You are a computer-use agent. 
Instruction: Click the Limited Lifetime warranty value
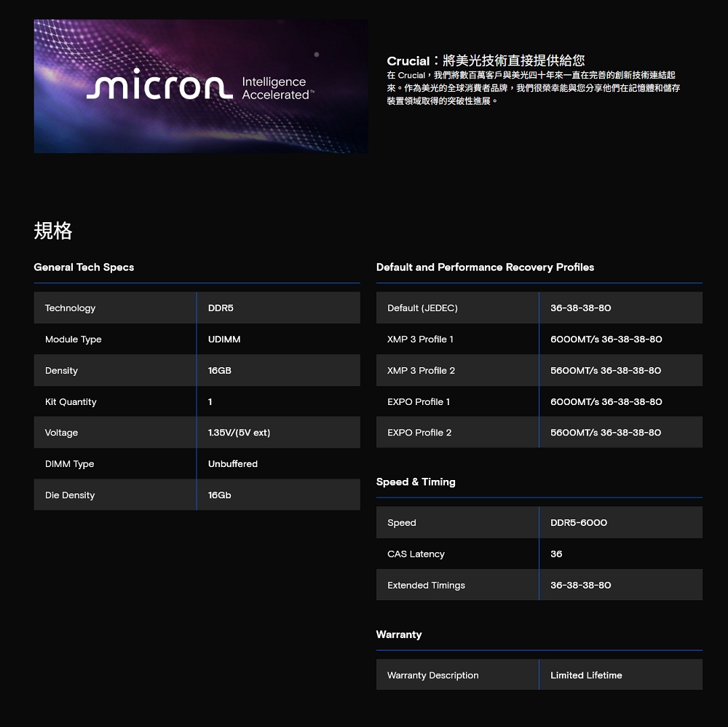(x=587, y=675)
